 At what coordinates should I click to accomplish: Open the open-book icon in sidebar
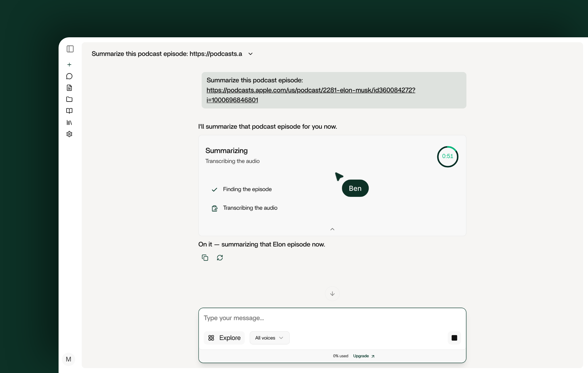pos(69,111)
